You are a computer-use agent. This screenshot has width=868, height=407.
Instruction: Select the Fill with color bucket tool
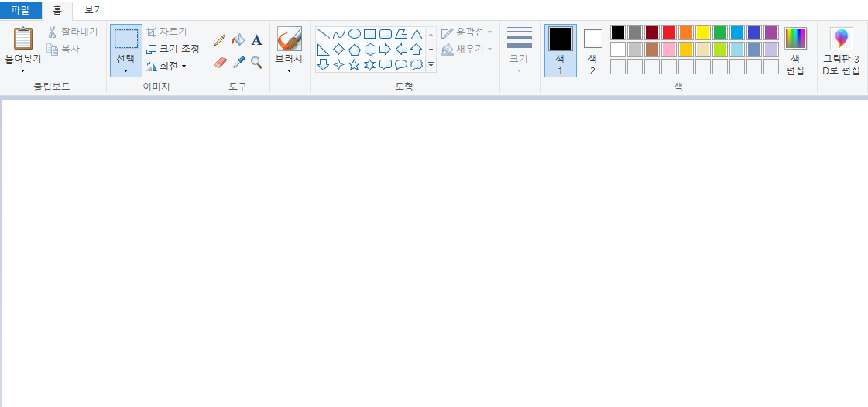coord(238,39)
